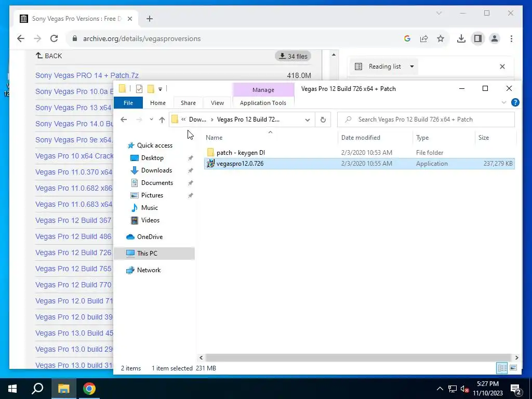The width and height of the screenshot is (532, 399).
Task: Switch to details view layout icon
Action: pyautogui.click(x=502, y=368)
